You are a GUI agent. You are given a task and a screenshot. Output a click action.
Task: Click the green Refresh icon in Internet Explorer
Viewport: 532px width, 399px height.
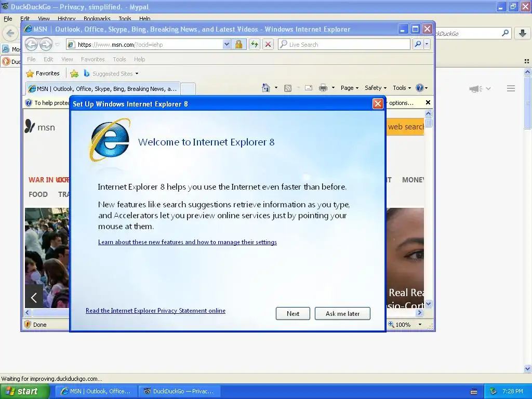255,45
